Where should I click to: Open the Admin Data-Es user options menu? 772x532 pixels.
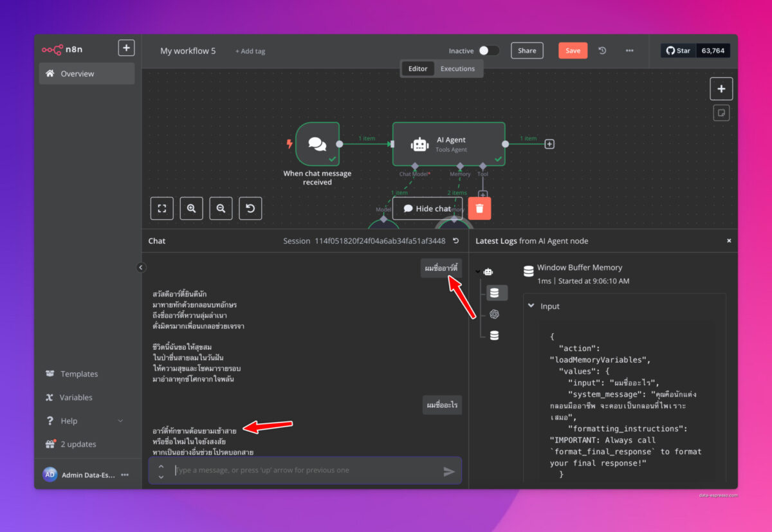pos(125,475)
